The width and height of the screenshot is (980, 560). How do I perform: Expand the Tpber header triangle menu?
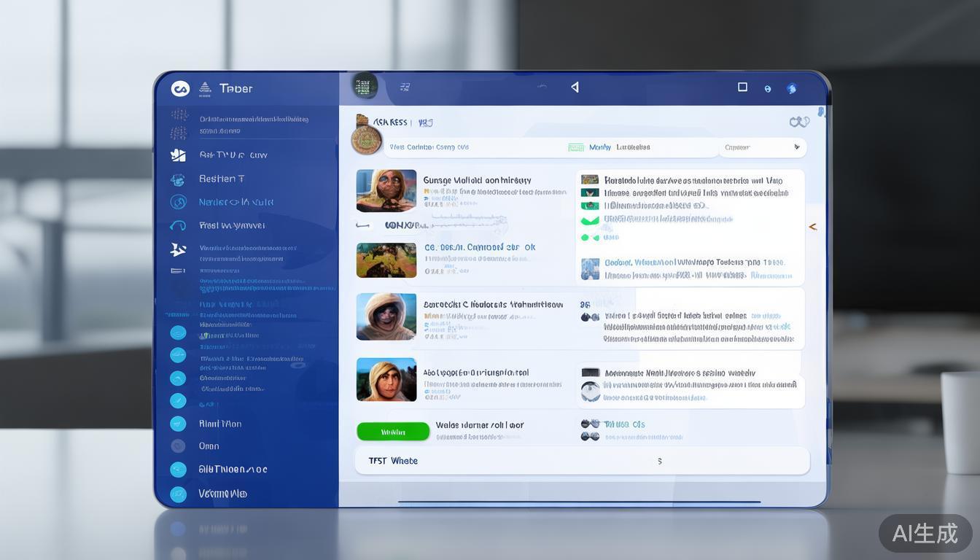tap(205, 88)
